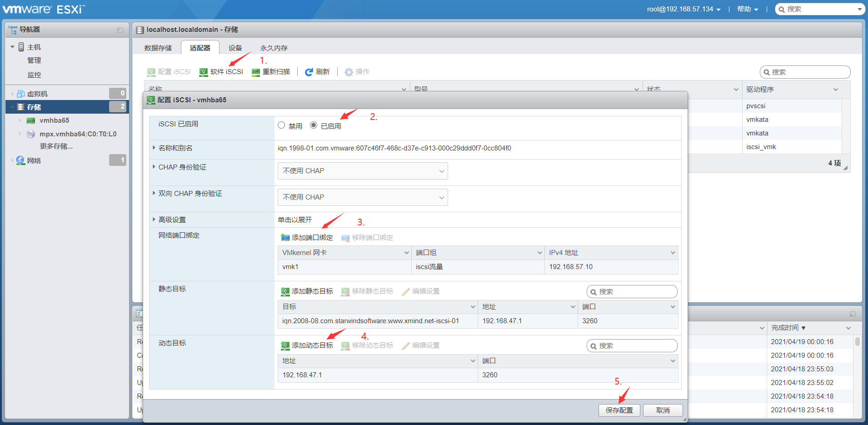Click 添加静态目标 to add static target
This screenshot has height=425, width=868.
[x=308, y=291]
